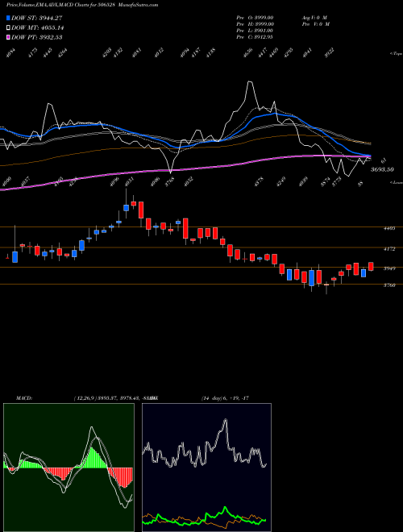This screenshot has width=403, height=532.
Task: Click the ADX indicator chart panel
Action: tap(206, 468)
